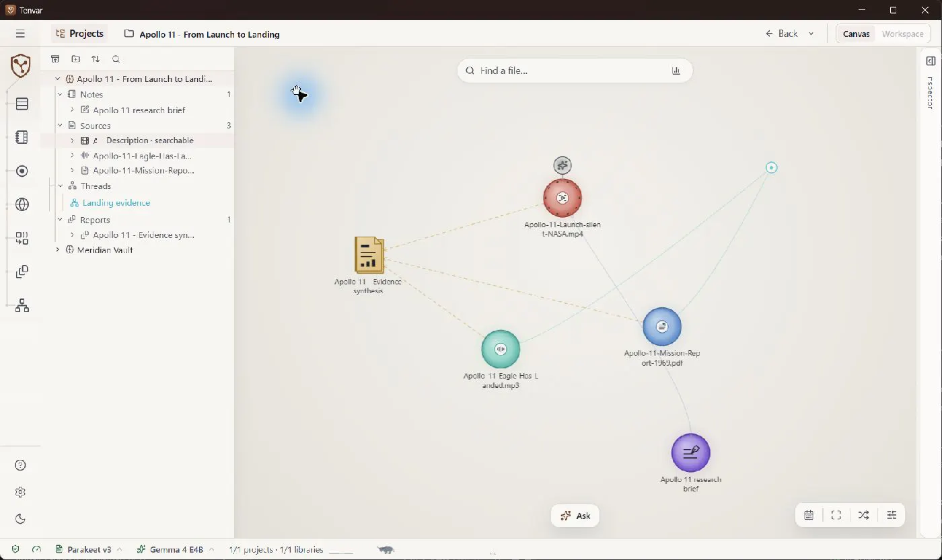Toggle the Inspector panel icon

[931, 61]
